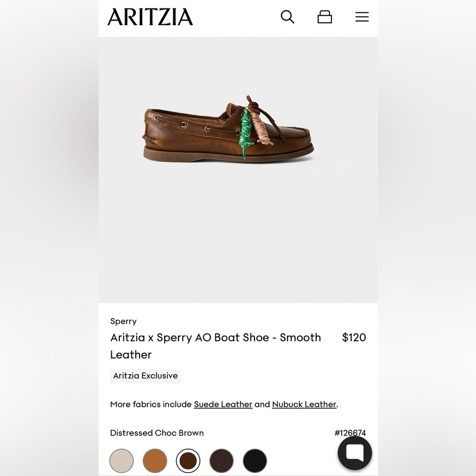Open the Suede Leather fabric link
476x476 pixels.
pos(223,404)
